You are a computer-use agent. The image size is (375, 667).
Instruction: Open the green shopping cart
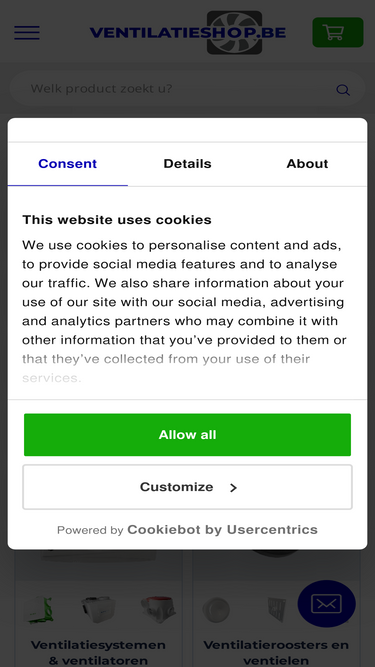[x=338, y=32]
